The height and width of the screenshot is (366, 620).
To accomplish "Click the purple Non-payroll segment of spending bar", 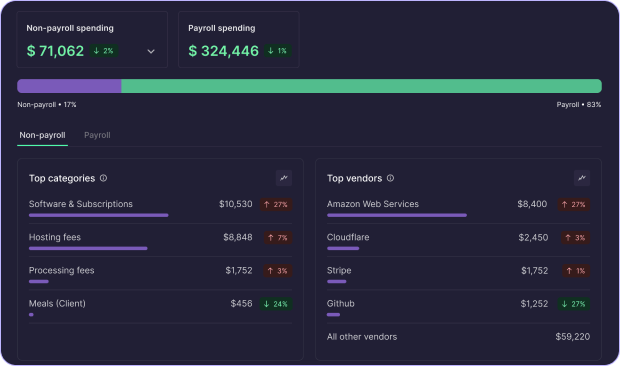I will point(69,86).
